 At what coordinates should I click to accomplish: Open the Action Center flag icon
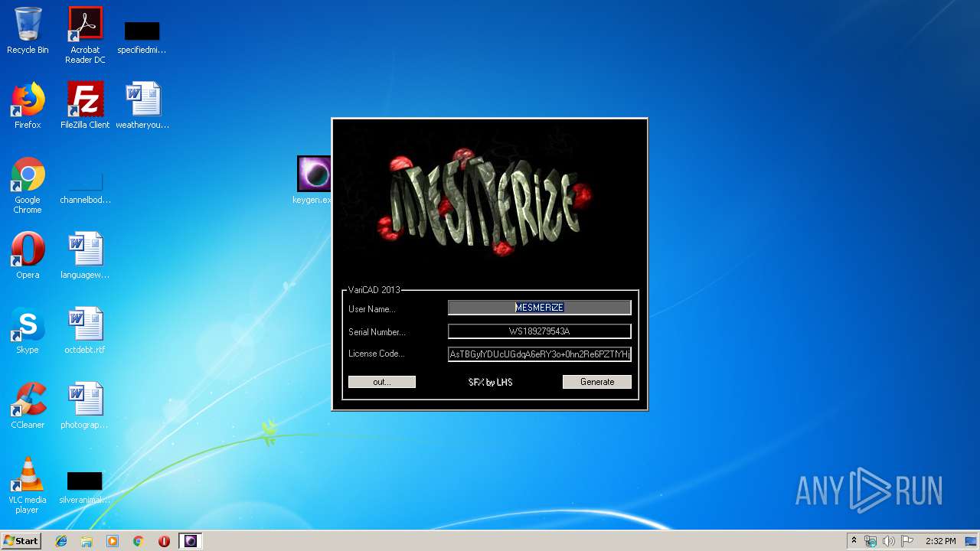tap(907, 541)
